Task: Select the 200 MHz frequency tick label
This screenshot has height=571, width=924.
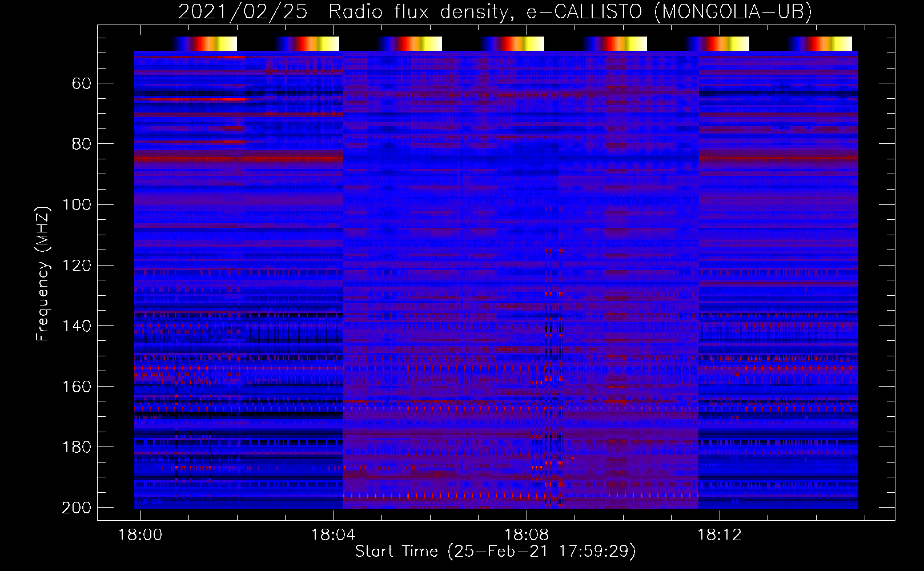Action: [77, 508]
